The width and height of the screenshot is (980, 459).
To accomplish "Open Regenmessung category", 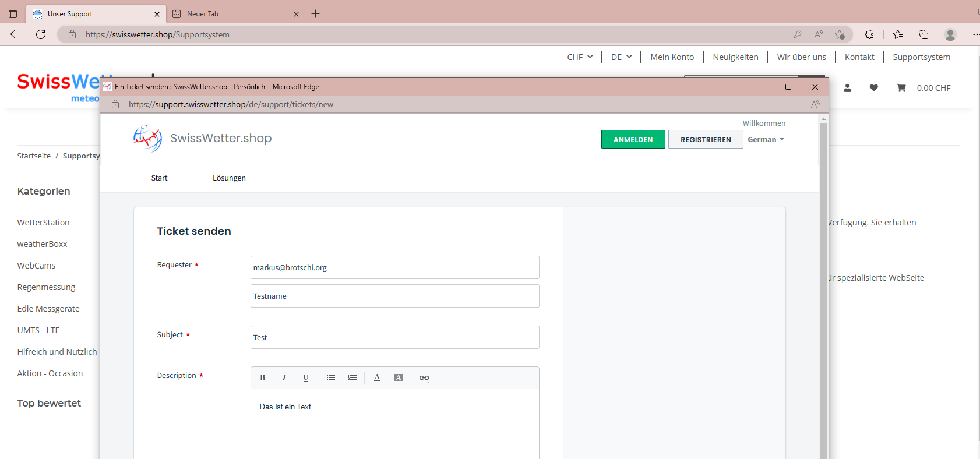I will point(46,287).
